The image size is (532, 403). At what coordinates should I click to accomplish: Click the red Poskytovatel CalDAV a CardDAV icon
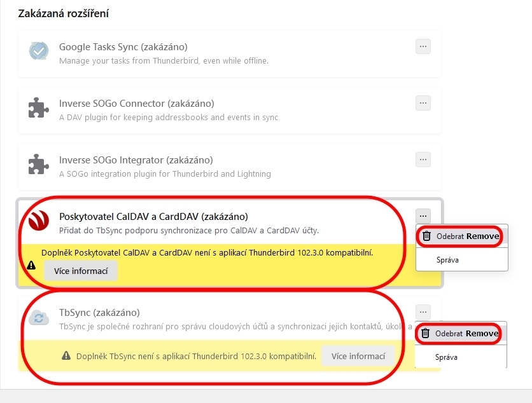click(x=39, y=221)
